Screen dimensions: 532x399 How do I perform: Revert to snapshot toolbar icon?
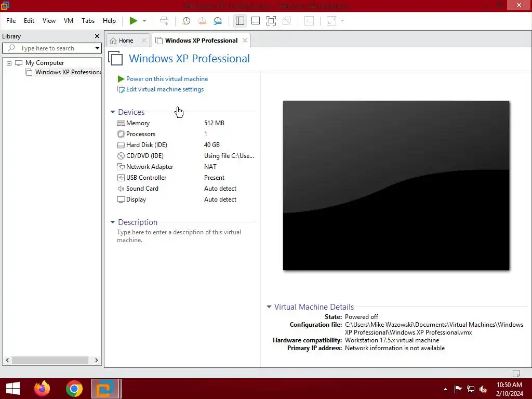tap(202, 21)
